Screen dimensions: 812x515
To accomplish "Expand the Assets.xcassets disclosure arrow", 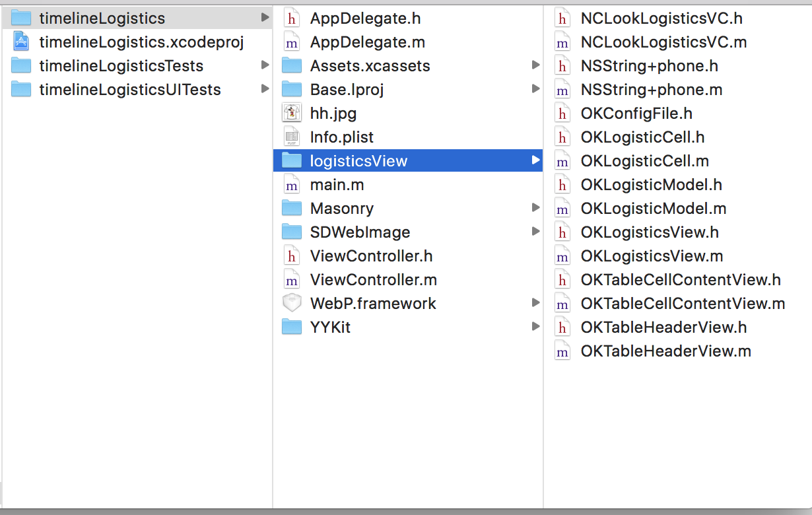I will click(x=535, y=65).
